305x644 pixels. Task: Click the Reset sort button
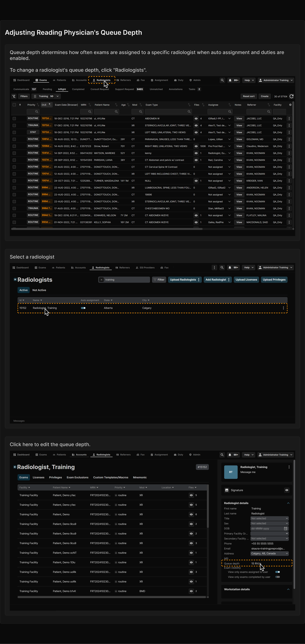(x=249, y=96)
